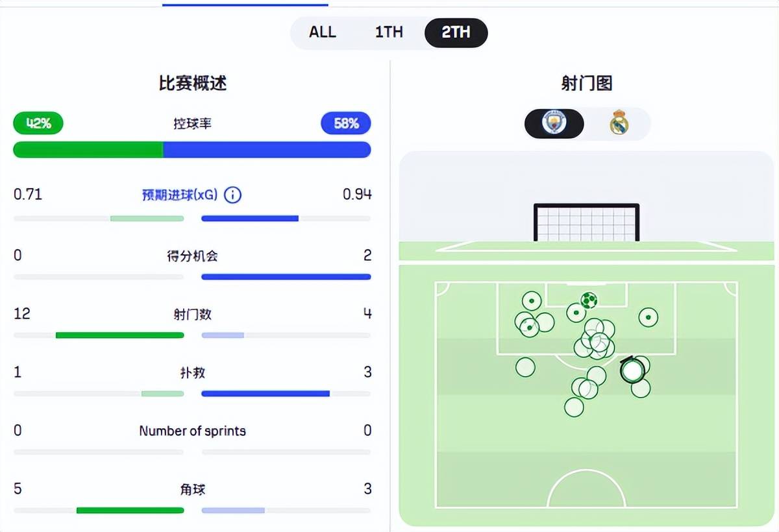779x532 pixels.
Task: Open the 预期进球(xG) link
Action: 180,195
